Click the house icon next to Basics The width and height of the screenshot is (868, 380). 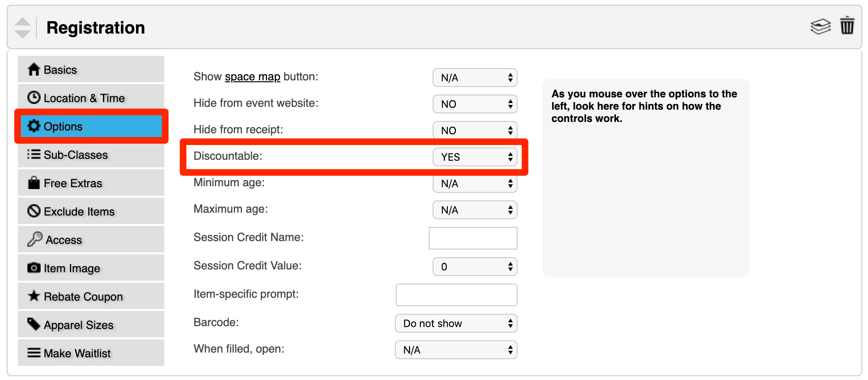click(x=34, y=69)
